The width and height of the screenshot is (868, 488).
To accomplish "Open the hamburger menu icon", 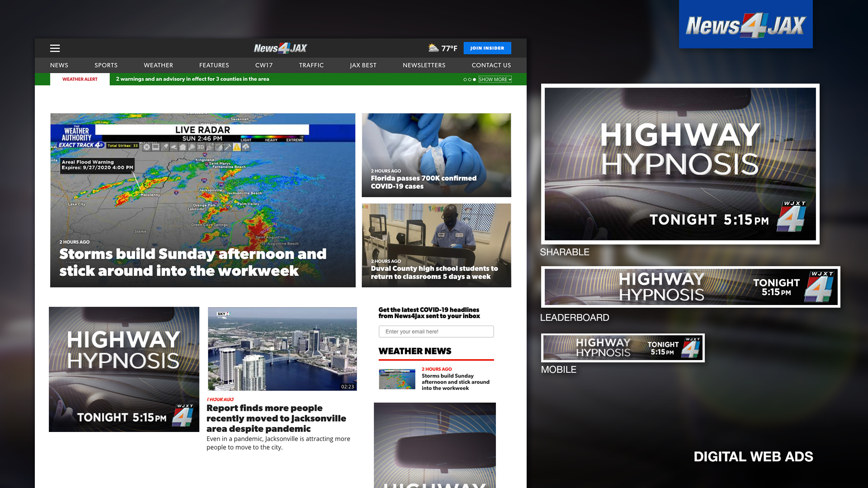I will click(55, 48).
